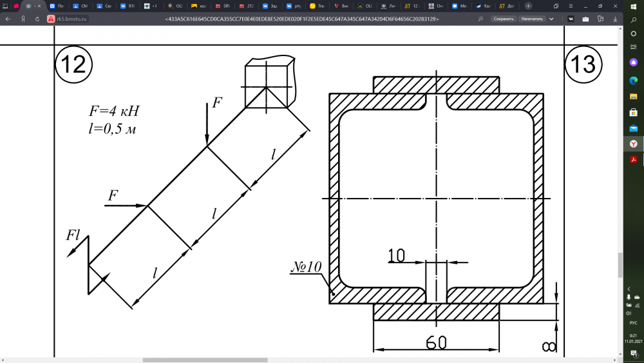This screenshot has height=363, width=644.
Task: Restore down the browser window
Action: click(600, 6)
